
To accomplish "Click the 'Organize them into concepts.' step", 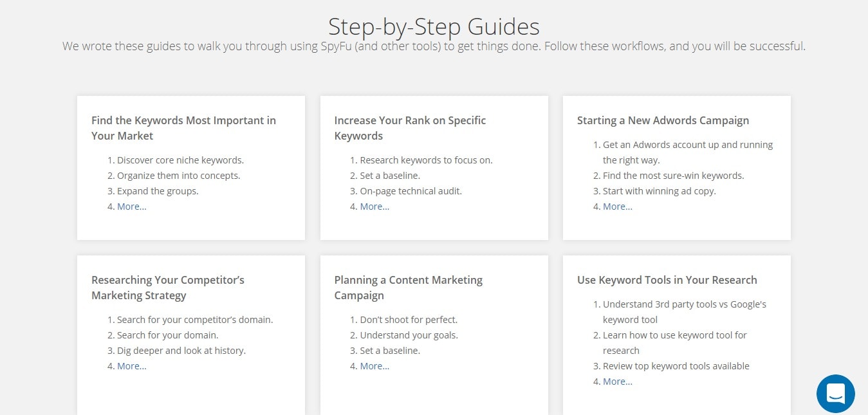I will click(x=178, y=176).
